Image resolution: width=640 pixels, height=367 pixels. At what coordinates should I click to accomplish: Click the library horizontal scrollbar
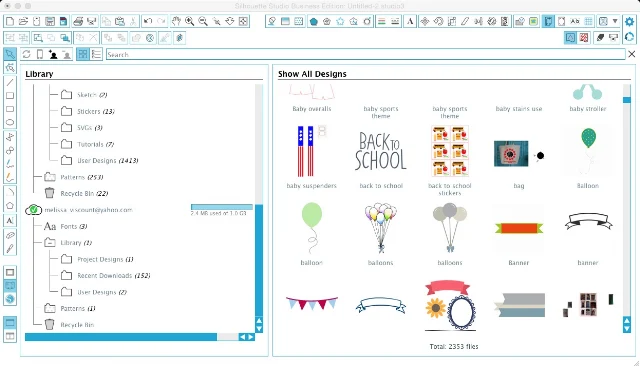(121, 337)
